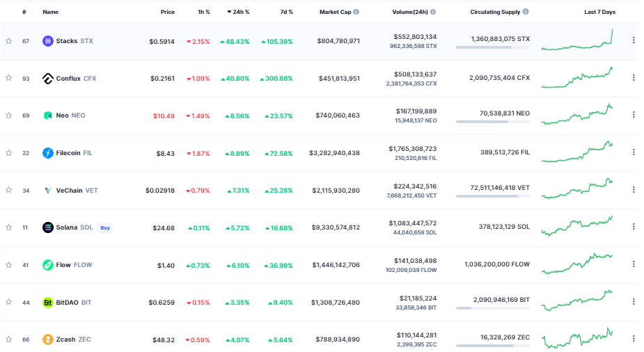The height and width of the screenshot is (352, 644).
Task: Click the Filecoin coin logo icon
Action: pos(48,153)
